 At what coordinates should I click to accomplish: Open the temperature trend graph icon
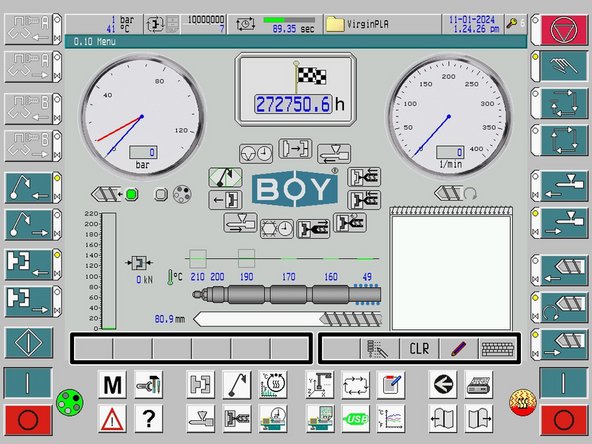pos(391,419)
